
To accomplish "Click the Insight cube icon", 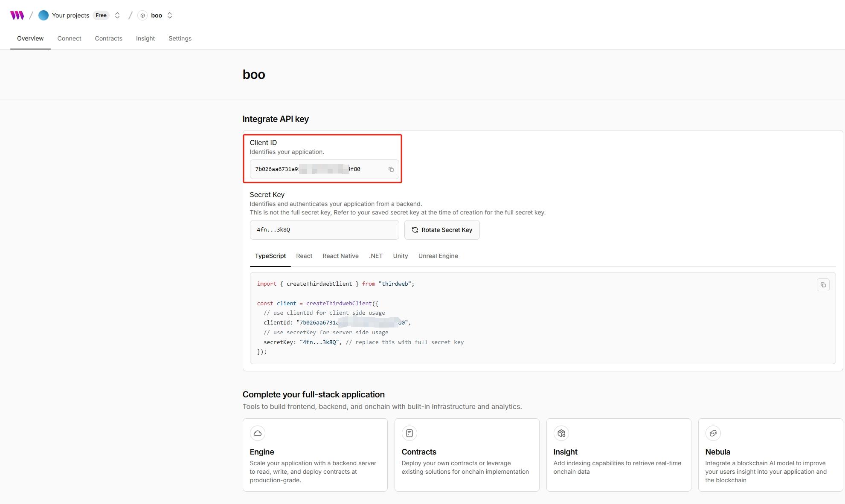I will tap(561, 433).
